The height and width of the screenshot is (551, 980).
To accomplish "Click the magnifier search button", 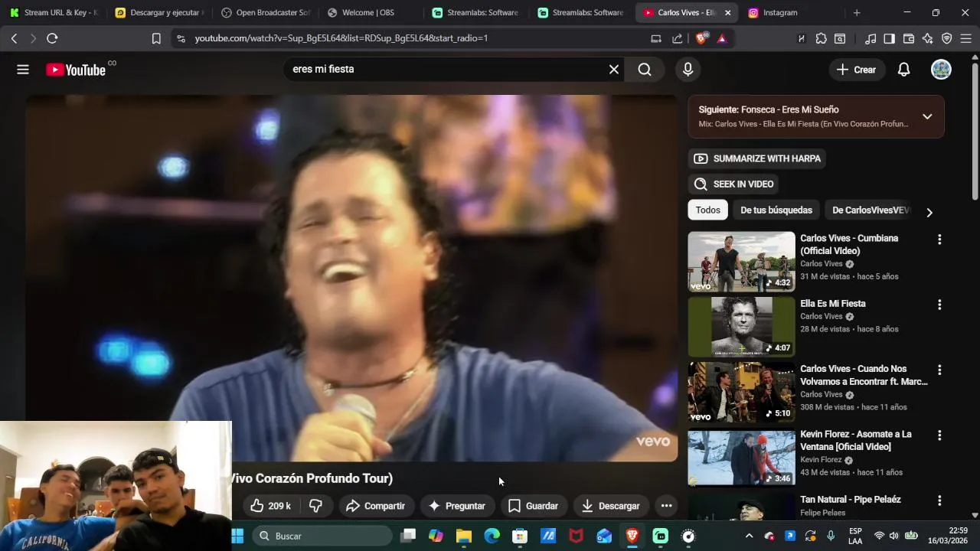I will pyautogui.click(x=645, y=70).
